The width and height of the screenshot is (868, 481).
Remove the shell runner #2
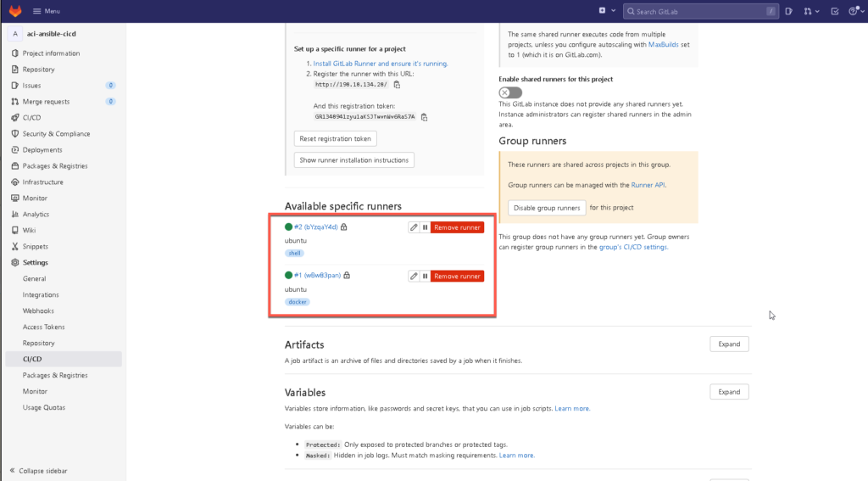pyautogui.click(x=457, y=227)
